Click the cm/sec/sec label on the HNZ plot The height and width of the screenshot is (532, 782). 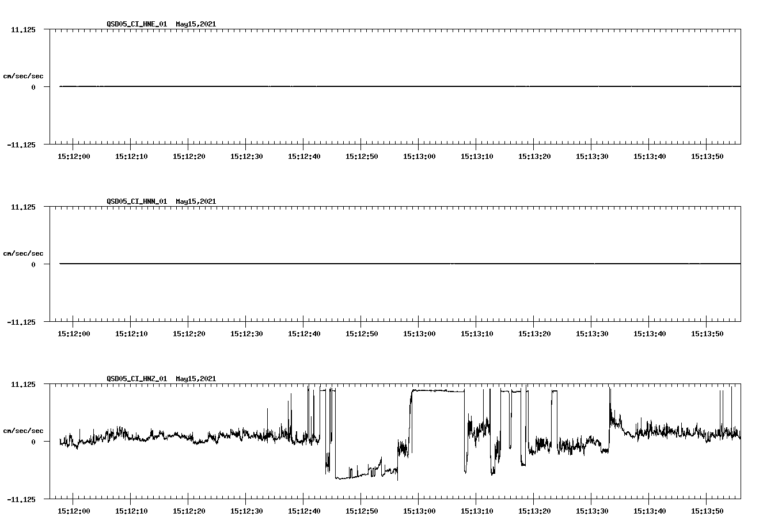23,430
